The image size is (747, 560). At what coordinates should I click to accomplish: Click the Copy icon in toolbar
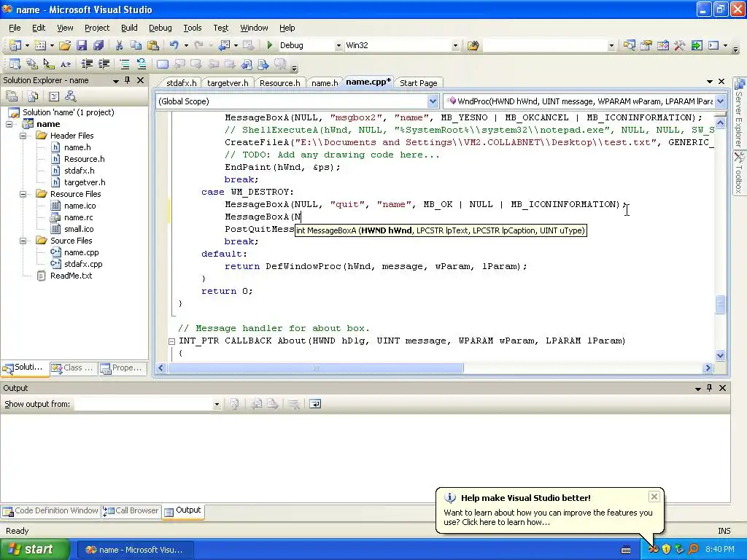click(x=136, y=45)
